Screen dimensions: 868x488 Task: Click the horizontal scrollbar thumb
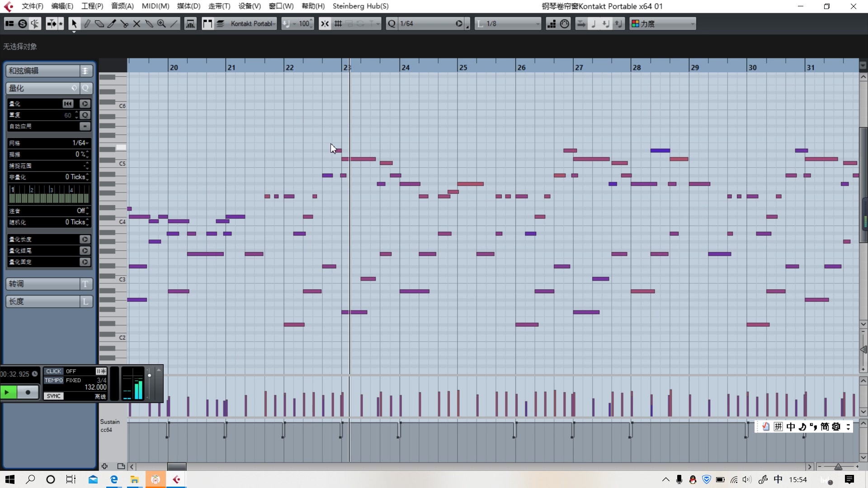[x=177, y=467]
